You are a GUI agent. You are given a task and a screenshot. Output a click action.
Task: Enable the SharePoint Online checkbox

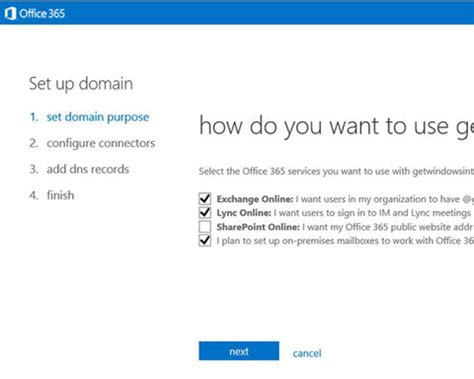(x=205, y=227)
